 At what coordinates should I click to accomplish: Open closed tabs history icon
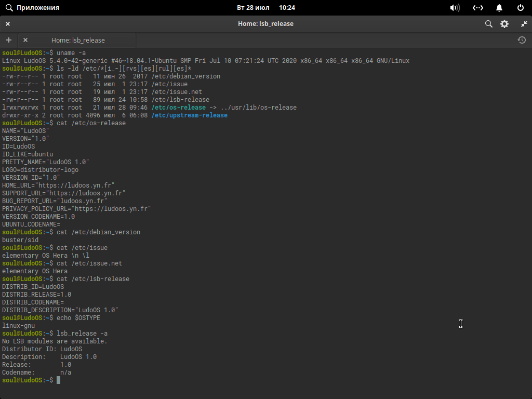(522, 40)
